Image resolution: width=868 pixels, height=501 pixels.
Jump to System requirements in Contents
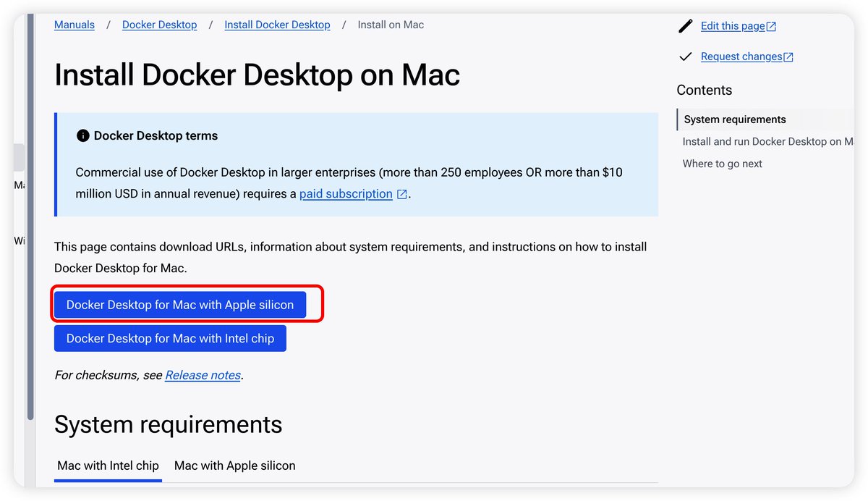coord(735,119)
